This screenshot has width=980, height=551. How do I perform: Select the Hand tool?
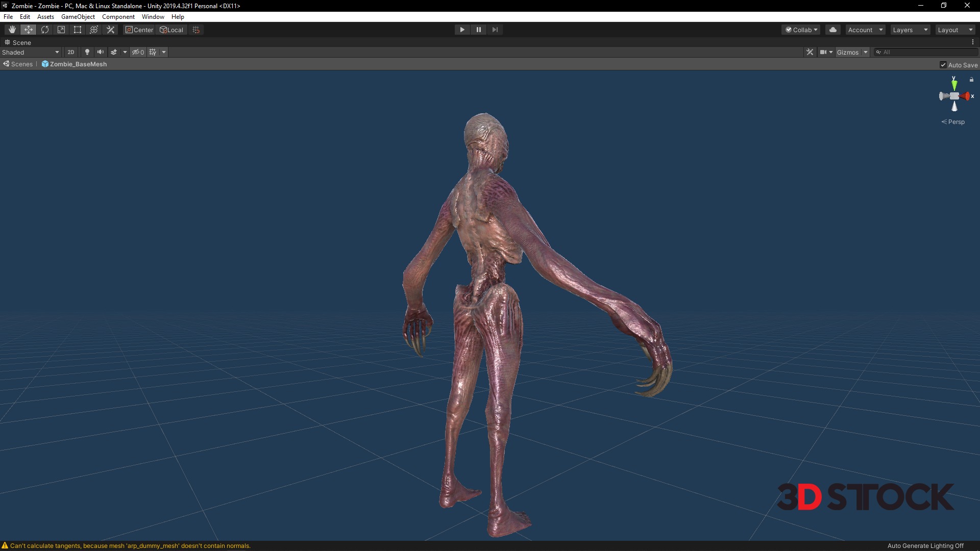click(x=12, y=30)
